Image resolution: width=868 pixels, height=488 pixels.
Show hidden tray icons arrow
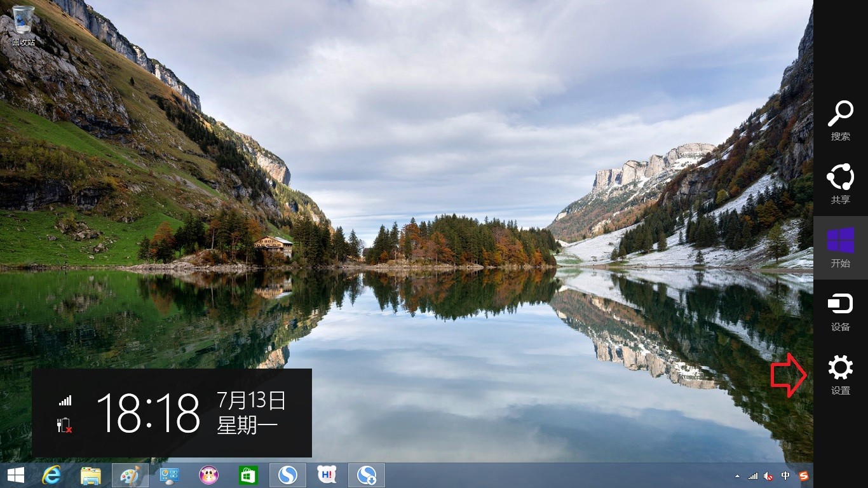coord(737,476)
